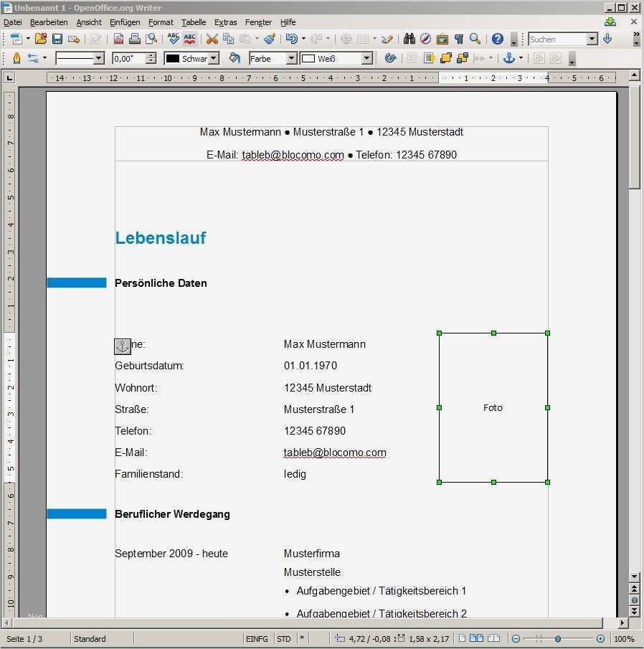
Task: Select the Format Paintbrush tool
Action: [x=270, y=39]
